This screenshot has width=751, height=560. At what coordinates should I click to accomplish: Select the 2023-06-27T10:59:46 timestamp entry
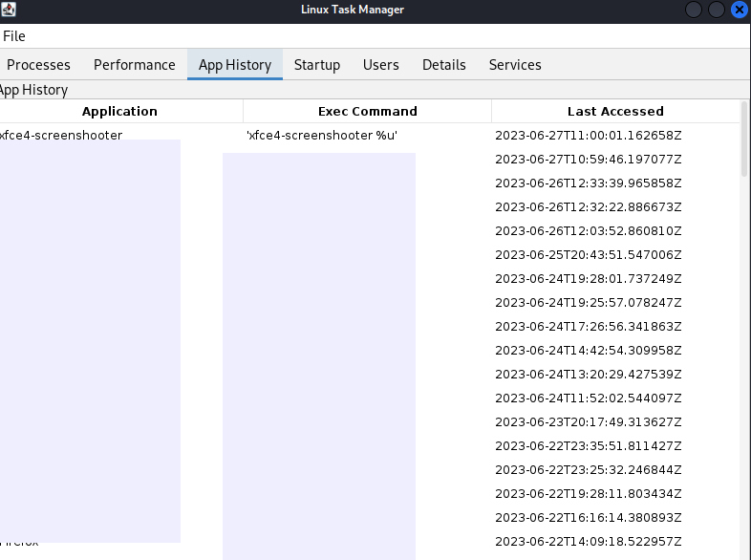click(x=588, y=159)
